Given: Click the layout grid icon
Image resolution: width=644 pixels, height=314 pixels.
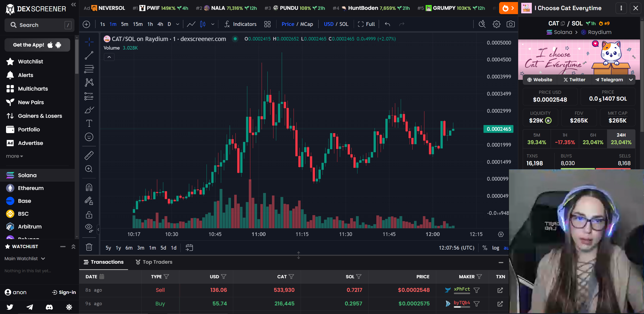Looking at the screenshot, I should pyautogui.click(x=267, y=24).
